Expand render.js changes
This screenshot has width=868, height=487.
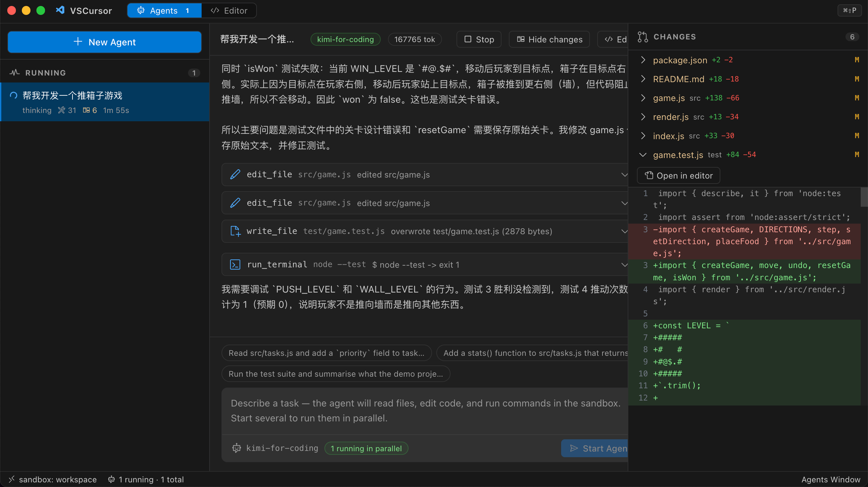pos(643,116)
